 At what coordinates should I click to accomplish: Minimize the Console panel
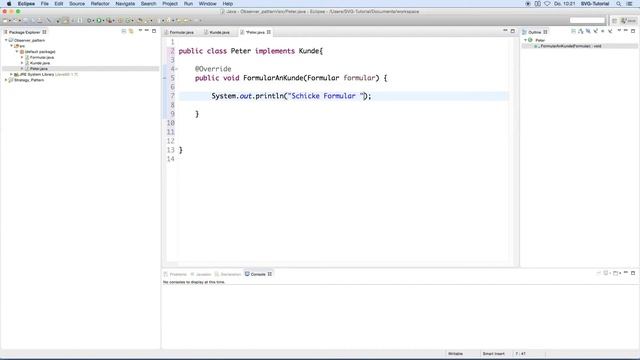coord(626,273)
